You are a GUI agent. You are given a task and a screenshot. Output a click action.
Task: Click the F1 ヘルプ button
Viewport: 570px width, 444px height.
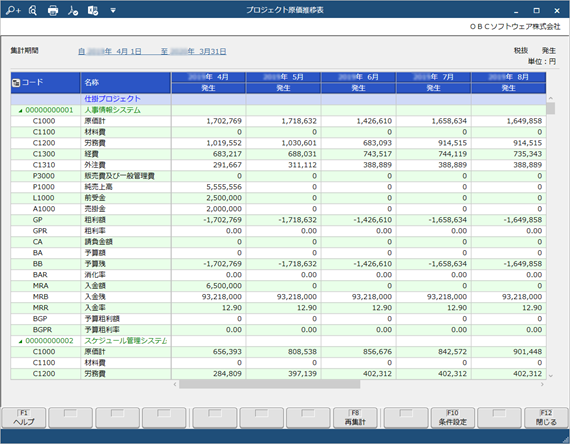[x=24, y=418]
